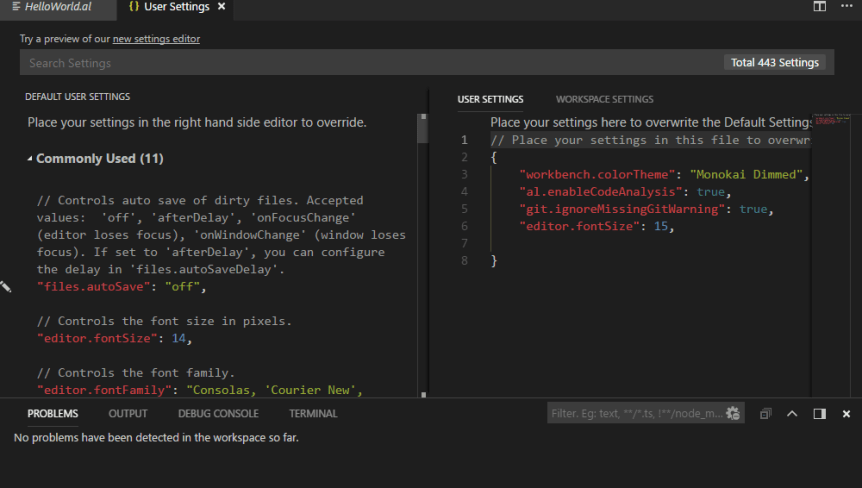Click the Problems filter text field
This screenshot has height=488, width=862.
click(x=635, y=413)
